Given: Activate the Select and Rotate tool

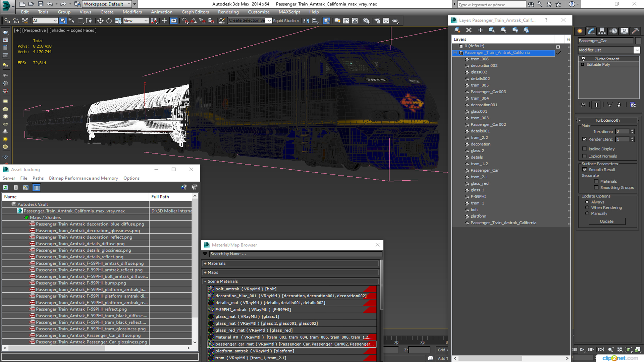Looking at the screenshot, I should click(x=109, y=21).
